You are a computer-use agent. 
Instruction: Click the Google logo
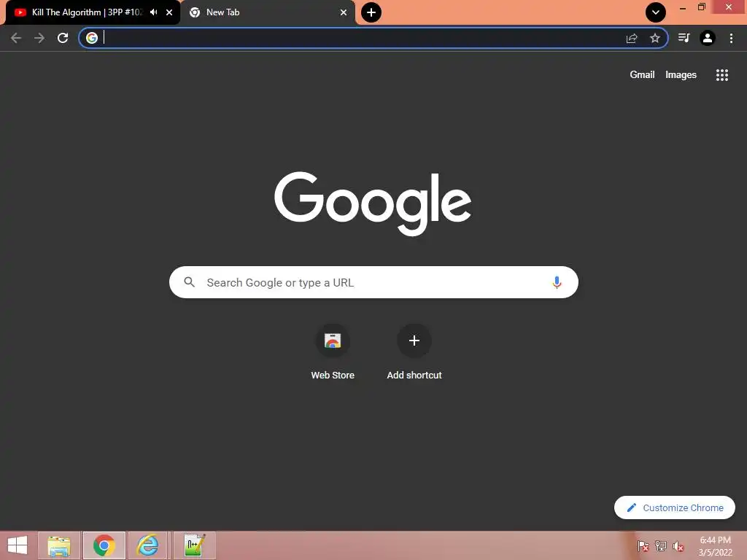coord(373,203)
